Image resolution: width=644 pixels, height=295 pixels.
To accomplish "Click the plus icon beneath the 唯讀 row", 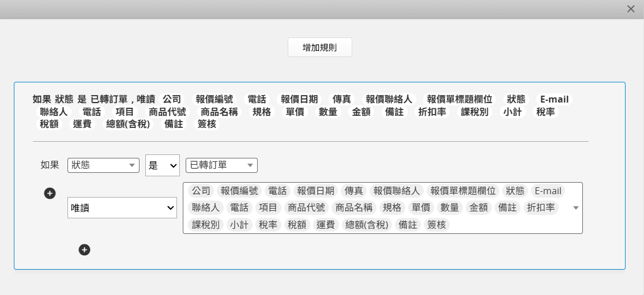I will [84, 249].
